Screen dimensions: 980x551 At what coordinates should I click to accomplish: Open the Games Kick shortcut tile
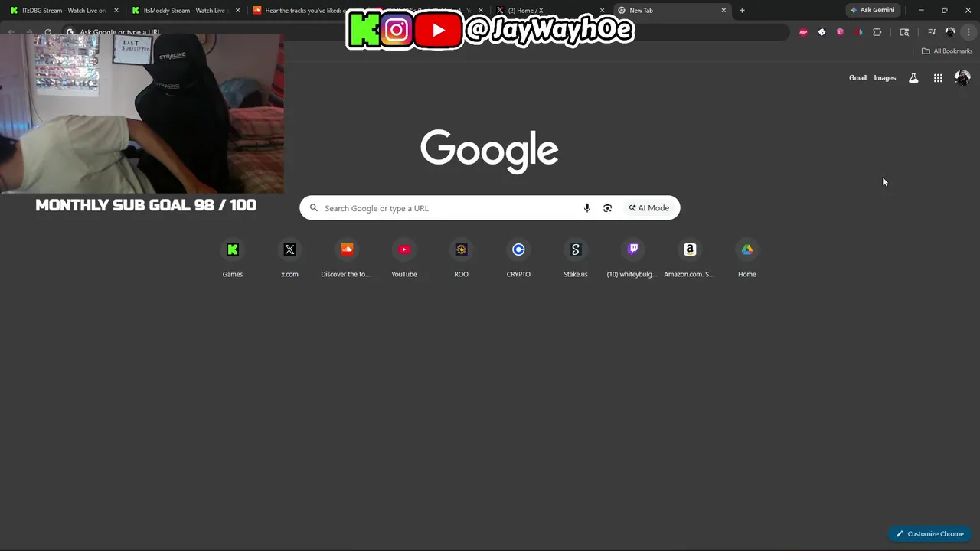point(233,258)
